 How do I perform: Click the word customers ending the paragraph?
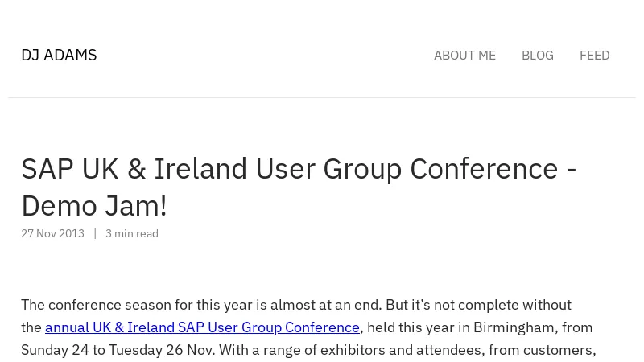(559, 350)
